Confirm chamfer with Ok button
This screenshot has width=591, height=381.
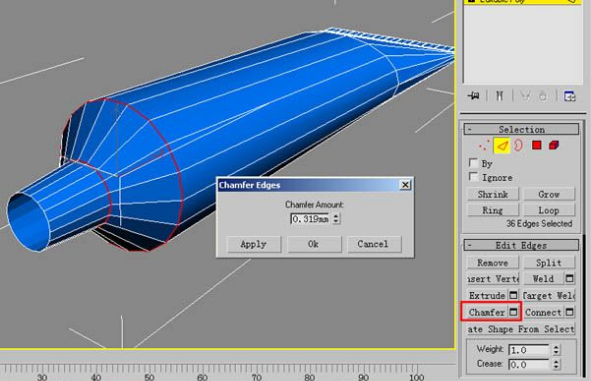click(314, 244)
